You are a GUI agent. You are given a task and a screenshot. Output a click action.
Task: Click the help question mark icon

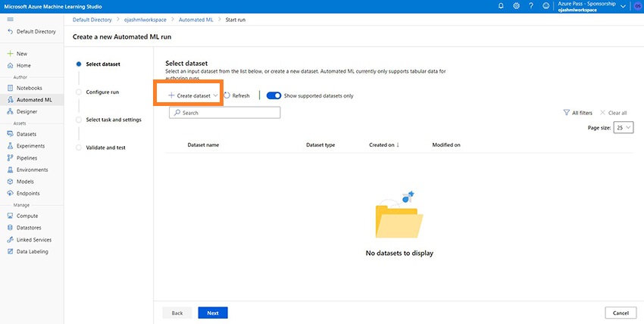pyautogui.click(x=531, y=5)
